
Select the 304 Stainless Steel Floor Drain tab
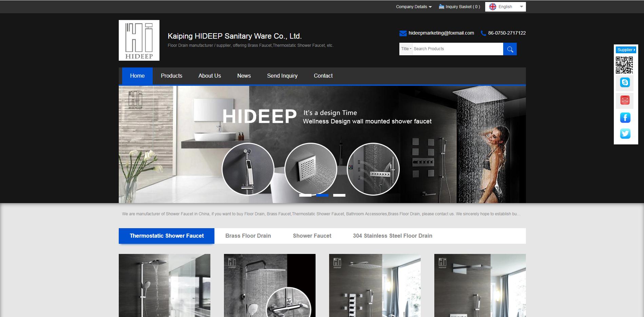pos(392,236)
